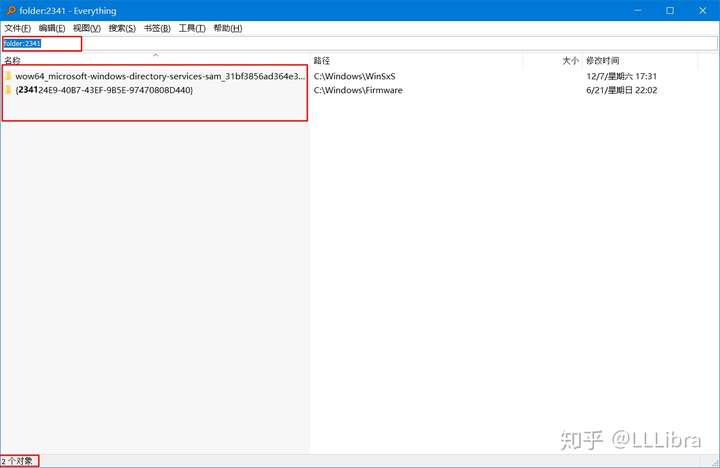
Task: Click the path C:\Windows\WinSxS
Action: [354, 76]
